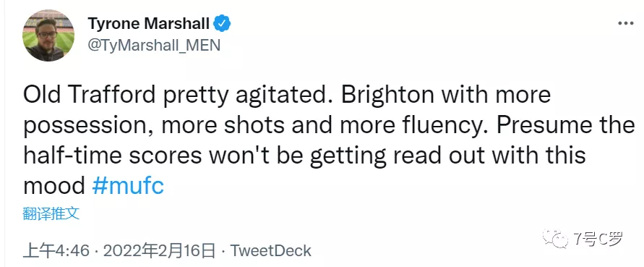Open the three-dot more options menu

[625, 23]
